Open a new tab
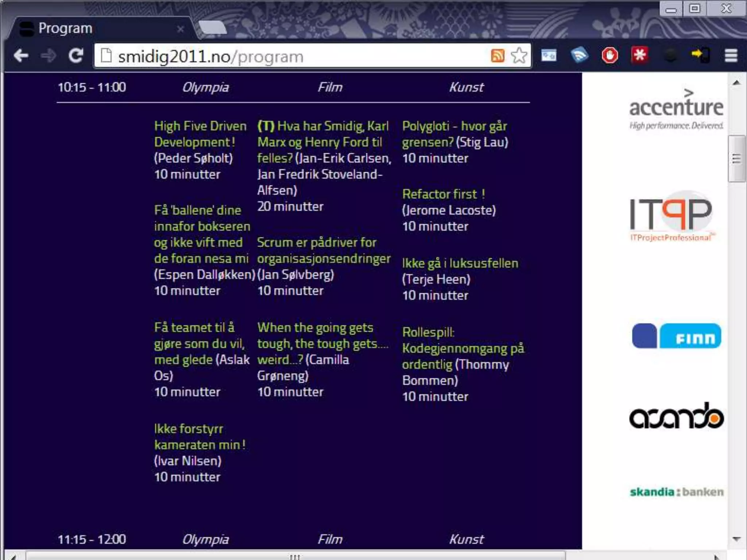 pos(213,28)
